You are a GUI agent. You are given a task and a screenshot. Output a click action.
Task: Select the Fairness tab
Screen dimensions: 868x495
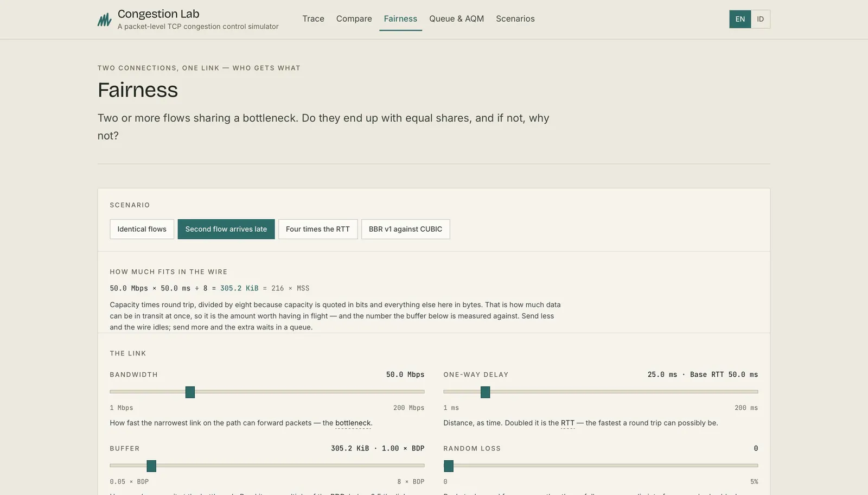pos(400,19)
